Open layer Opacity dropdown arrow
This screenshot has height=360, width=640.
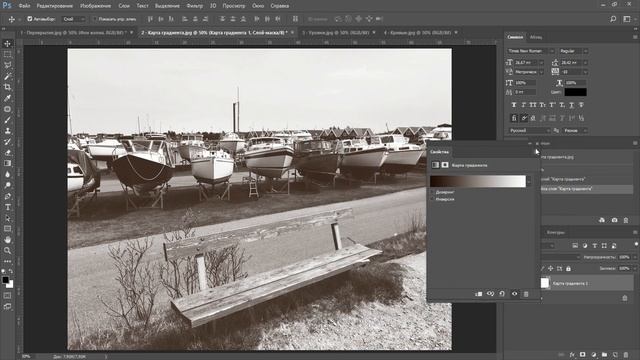[634, 257]
